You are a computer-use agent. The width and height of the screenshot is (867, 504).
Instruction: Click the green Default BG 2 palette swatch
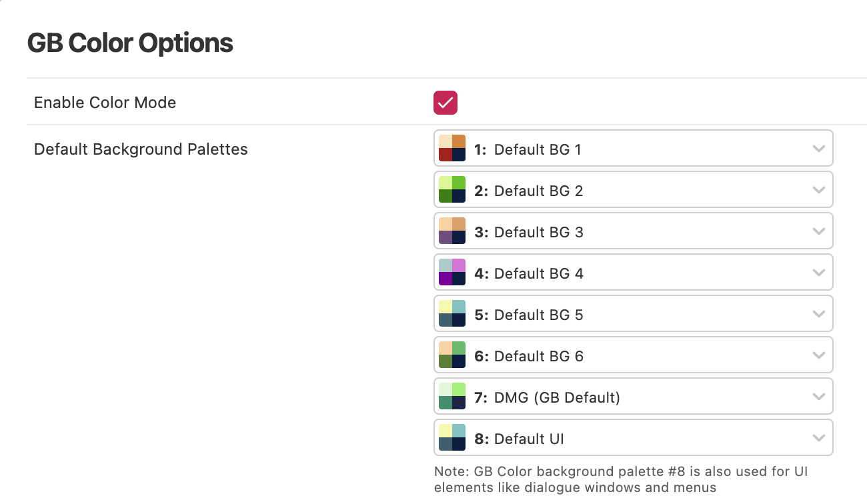pyautogui.click(x=452, y=189)
